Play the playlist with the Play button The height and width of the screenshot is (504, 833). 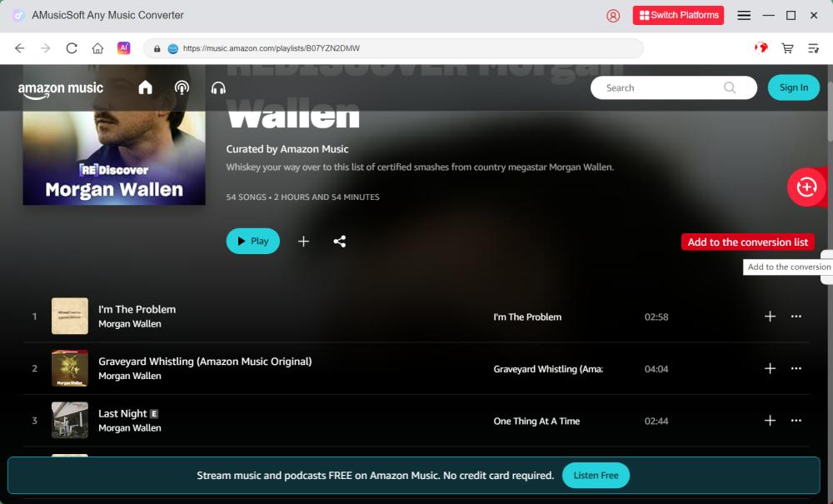point(253,241)
